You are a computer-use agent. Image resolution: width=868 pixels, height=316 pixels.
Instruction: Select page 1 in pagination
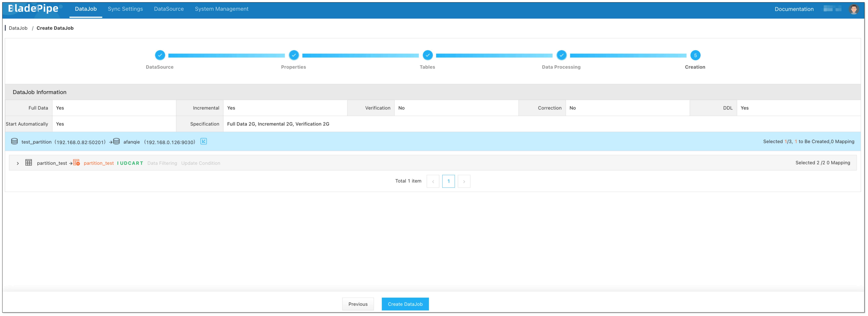pos(448,181)
